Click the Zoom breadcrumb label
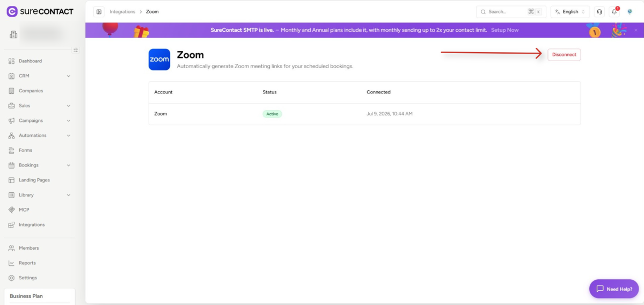This screenshot has width=644, height=305. coord(152,12)
